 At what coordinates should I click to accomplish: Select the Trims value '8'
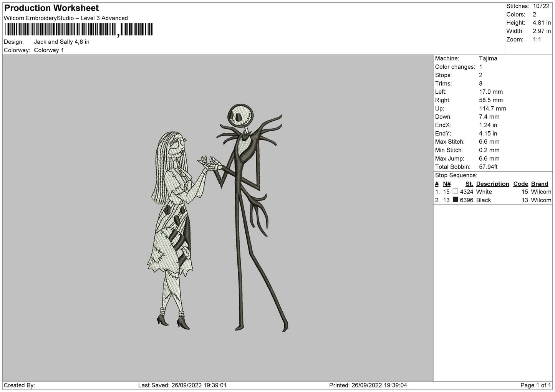480,84
